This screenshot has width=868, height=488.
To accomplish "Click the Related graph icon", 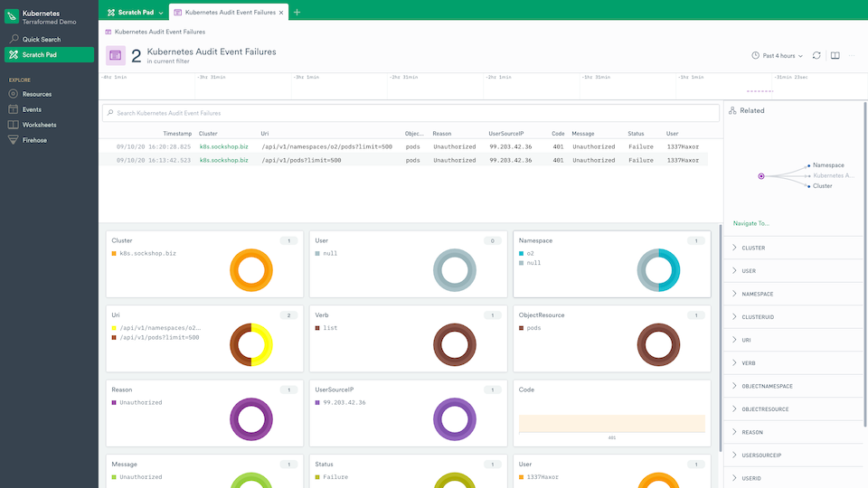I will pyautogui.click(x=732, y=110).
